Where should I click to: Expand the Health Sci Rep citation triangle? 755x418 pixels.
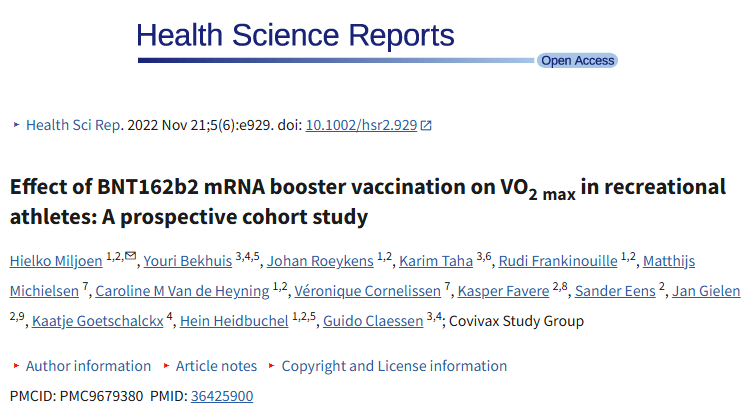pos(16,125)
